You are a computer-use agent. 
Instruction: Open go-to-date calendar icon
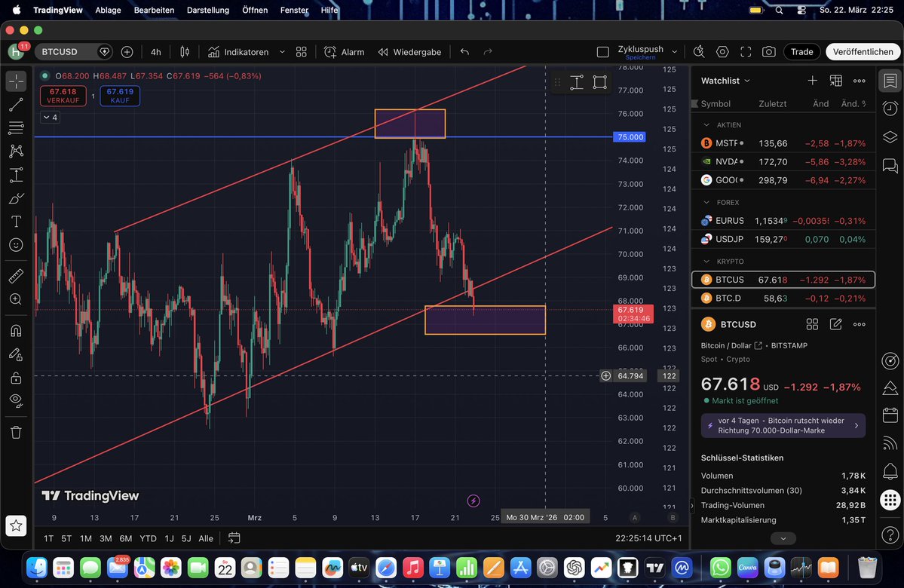pyautogui.click(x=234, y=537)
